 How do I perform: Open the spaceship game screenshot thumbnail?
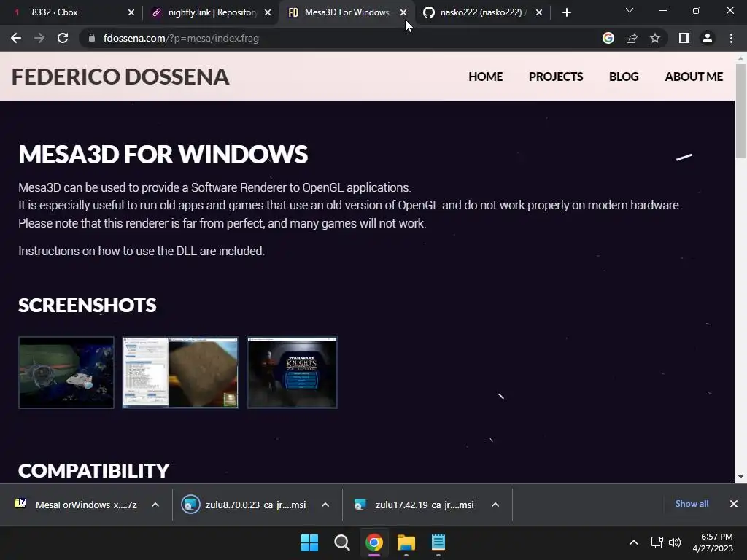(x=66, y=373)
